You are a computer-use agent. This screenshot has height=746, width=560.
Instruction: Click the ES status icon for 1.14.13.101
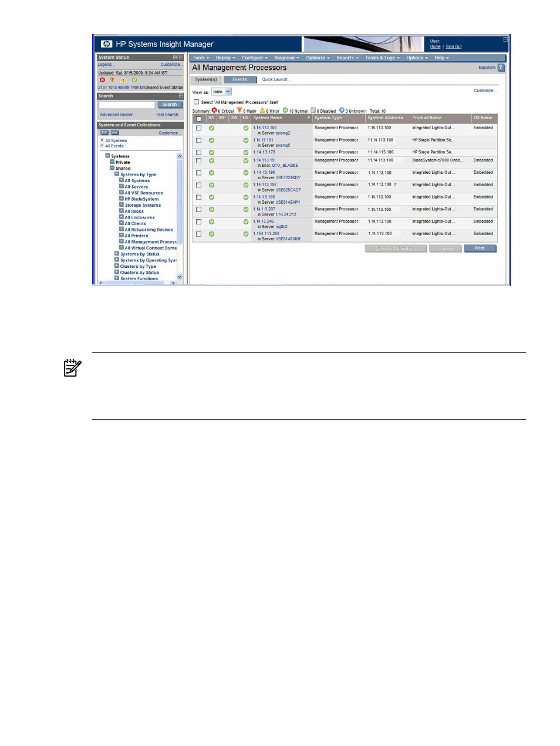pyautogui.click(x=246, y=140)
